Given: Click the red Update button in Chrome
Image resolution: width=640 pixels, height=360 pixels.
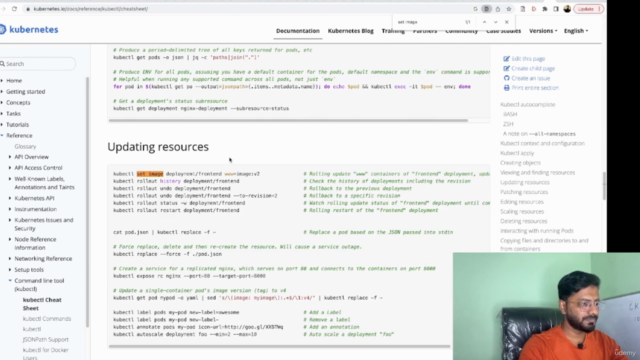Looking at the screenshot, I should click(x=588, y=9).
